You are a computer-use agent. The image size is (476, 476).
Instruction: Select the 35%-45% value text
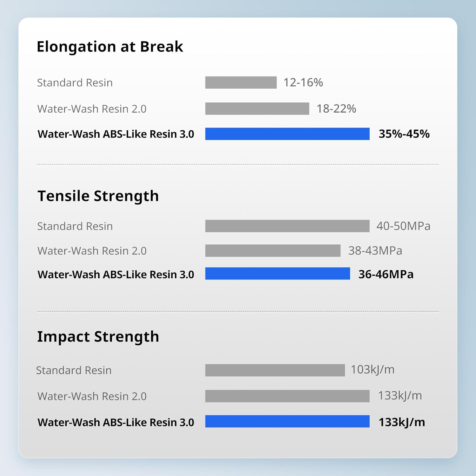tap(404, 134)
